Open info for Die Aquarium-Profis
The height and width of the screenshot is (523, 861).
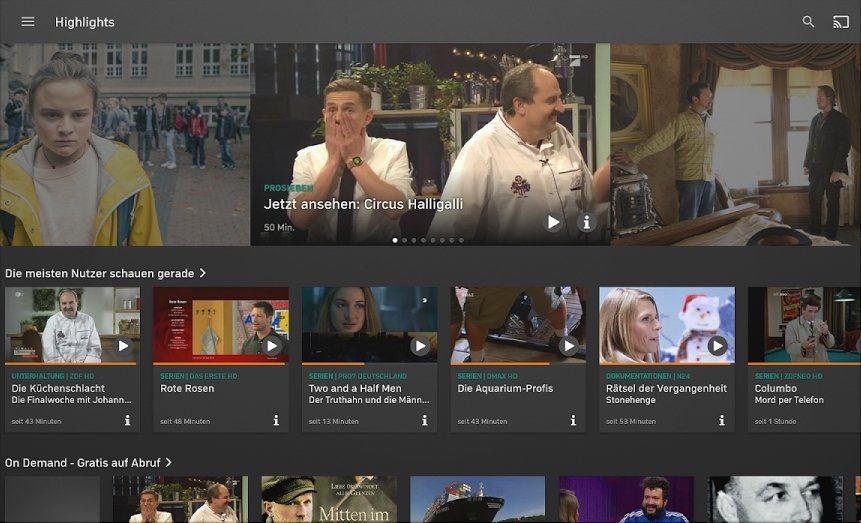coord(573,420)
